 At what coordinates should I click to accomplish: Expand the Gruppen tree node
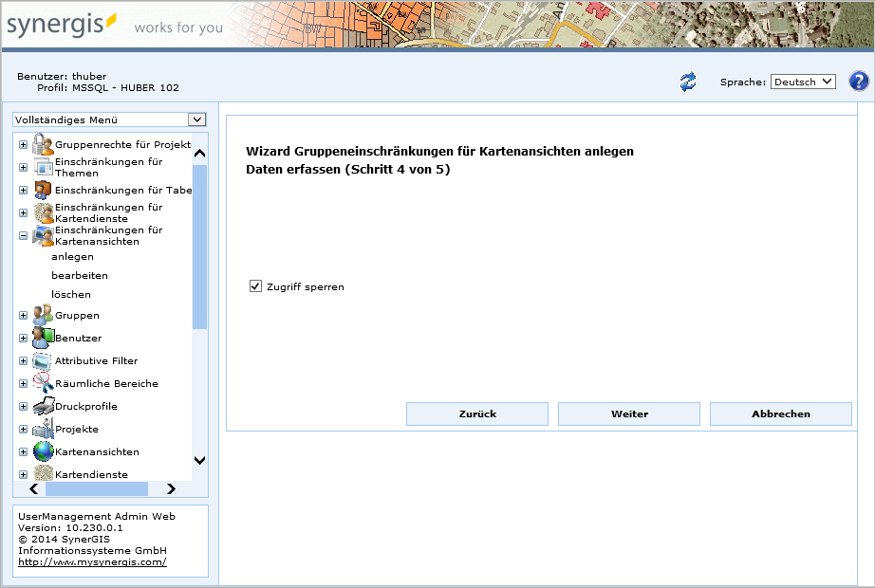point(23,315)
